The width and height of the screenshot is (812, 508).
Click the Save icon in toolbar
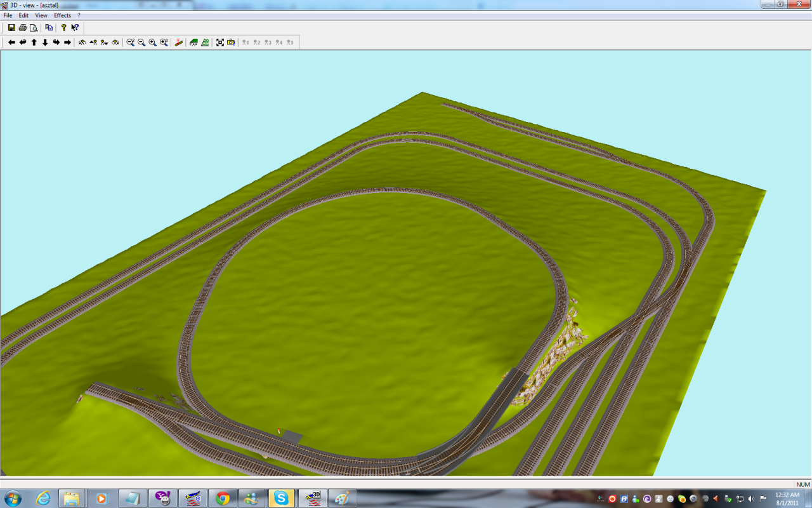point(11,28)
